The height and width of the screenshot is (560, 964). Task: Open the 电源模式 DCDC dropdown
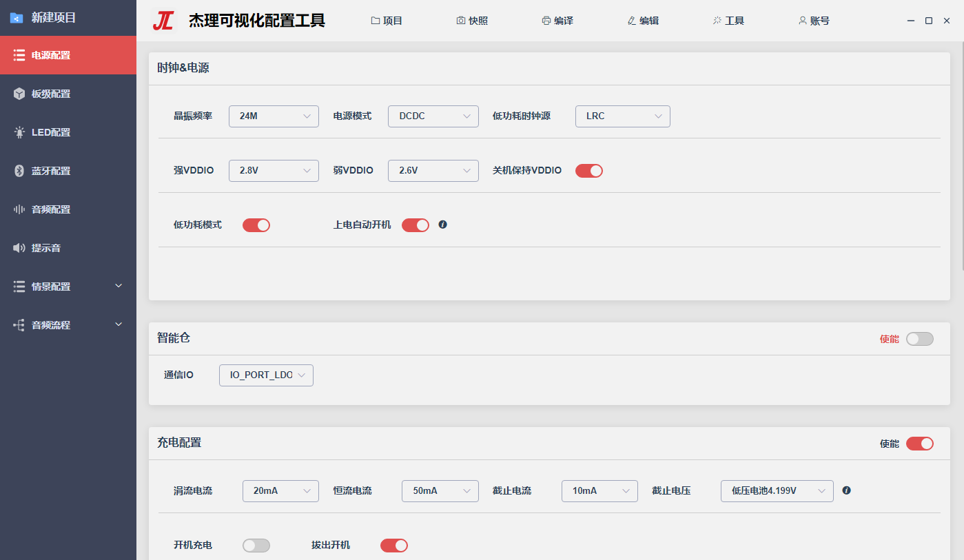click(x=433, y=116)
